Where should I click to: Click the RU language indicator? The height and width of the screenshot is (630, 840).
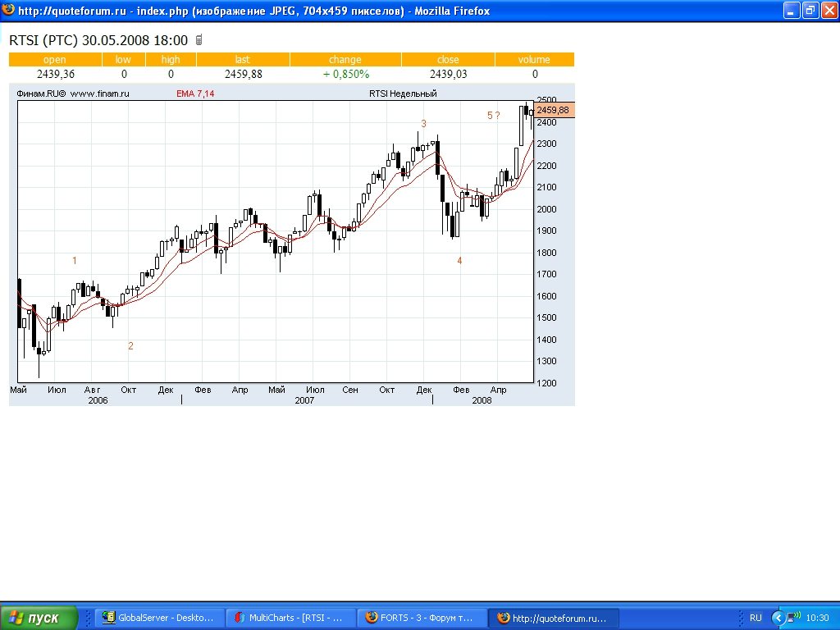756,618
